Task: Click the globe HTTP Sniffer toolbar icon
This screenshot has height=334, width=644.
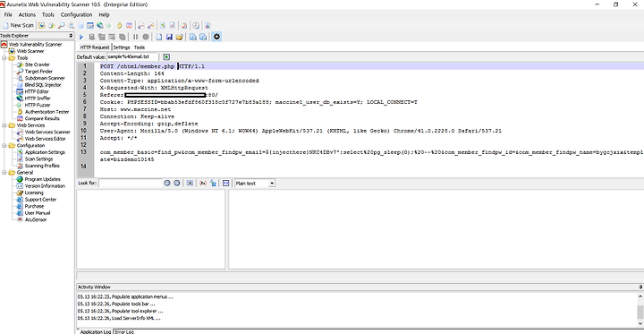Action: click(100, 25)
